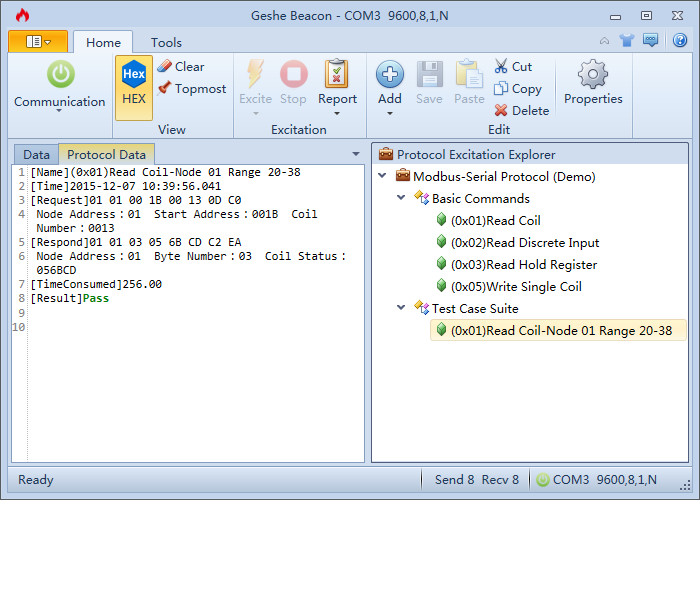
Task: Select the Basic Commands group
Action: [481, 198]
